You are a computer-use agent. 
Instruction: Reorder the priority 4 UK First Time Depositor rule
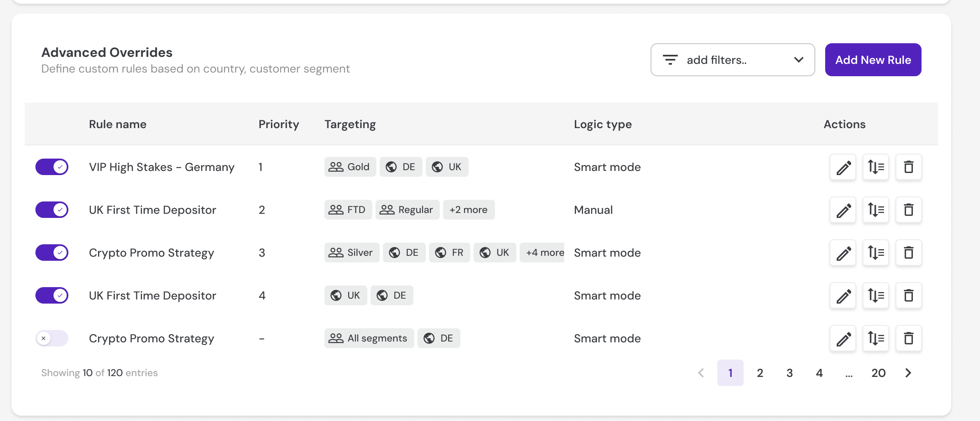pyautogui.click(x=876, y=295)
